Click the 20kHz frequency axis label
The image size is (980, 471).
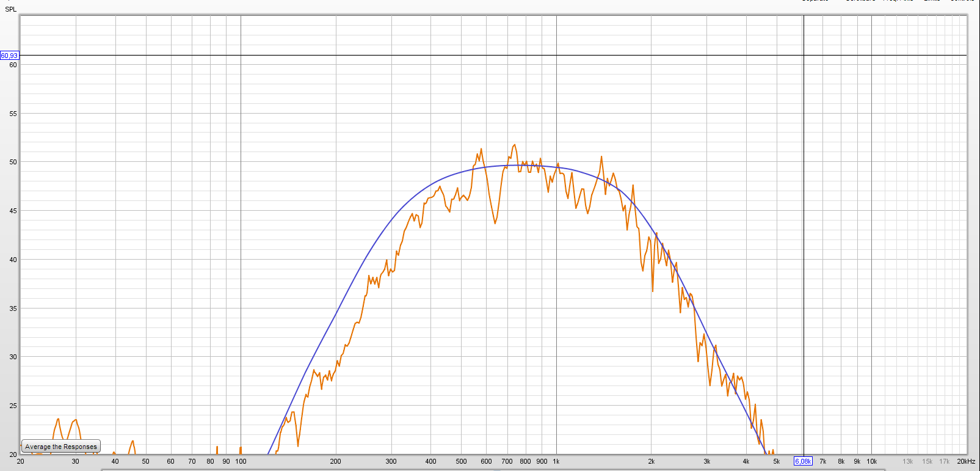[966, 461]
